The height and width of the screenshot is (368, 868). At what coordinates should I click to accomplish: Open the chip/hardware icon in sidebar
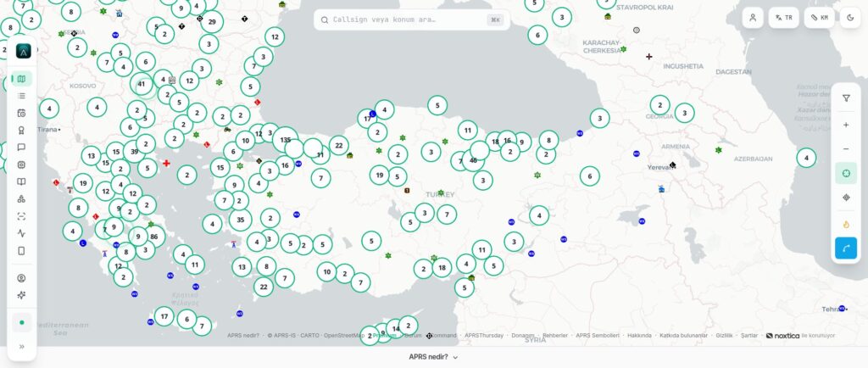[21, 164]
